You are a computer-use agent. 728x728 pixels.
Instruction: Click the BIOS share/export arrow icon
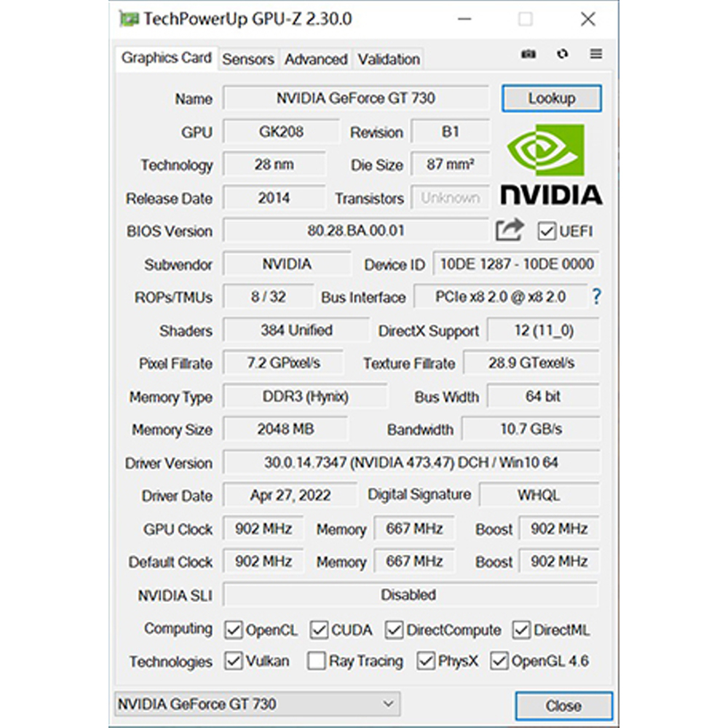click(510, 230)
